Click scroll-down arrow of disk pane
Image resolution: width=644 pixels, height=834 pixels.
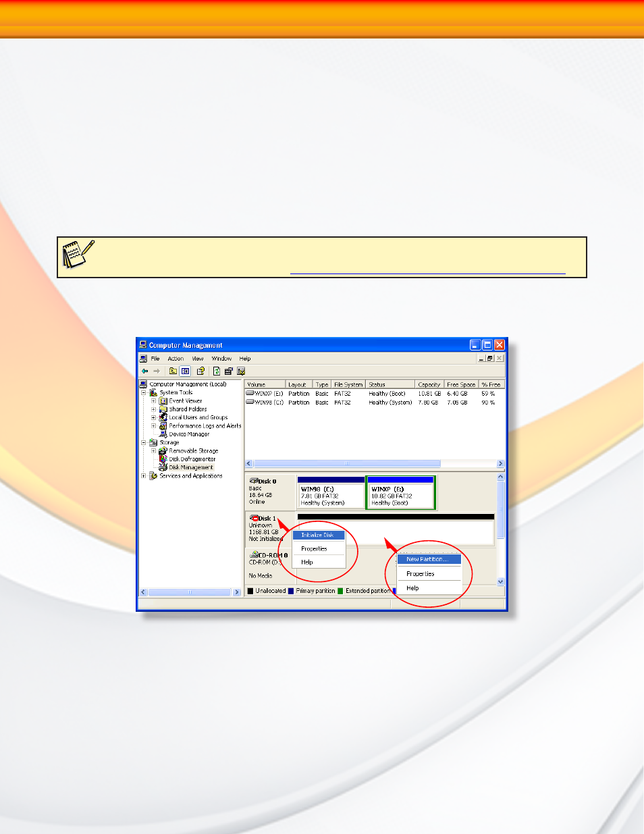[x=501, y=581]
